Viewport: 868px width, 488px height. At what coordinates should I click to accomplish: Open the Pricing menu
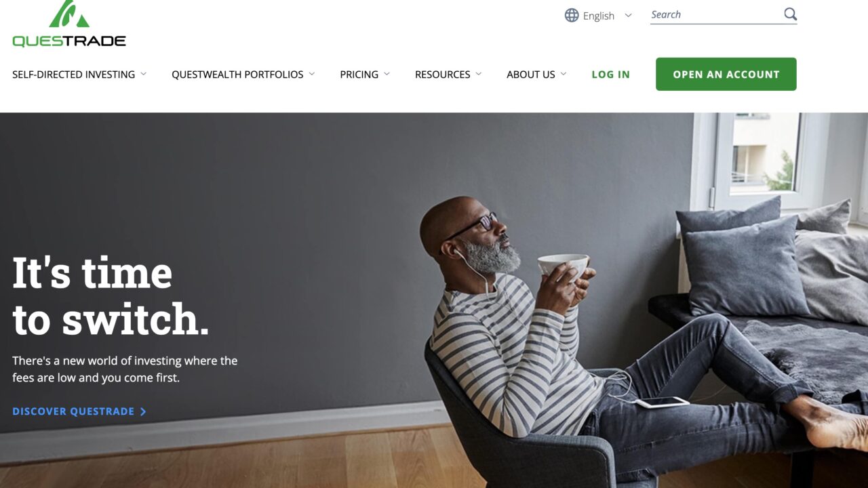(359, 75)
